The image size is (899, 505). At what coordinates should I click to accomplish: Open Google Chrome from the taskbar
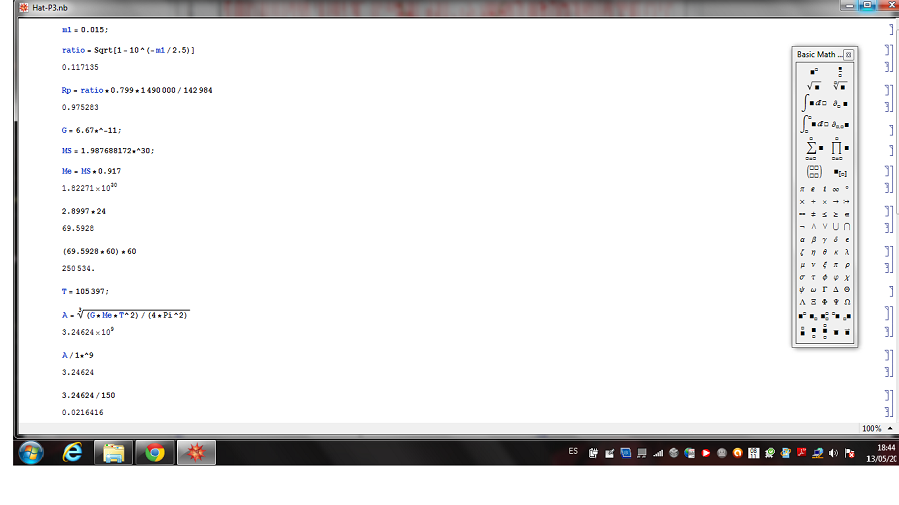click(x=155, y=453)
